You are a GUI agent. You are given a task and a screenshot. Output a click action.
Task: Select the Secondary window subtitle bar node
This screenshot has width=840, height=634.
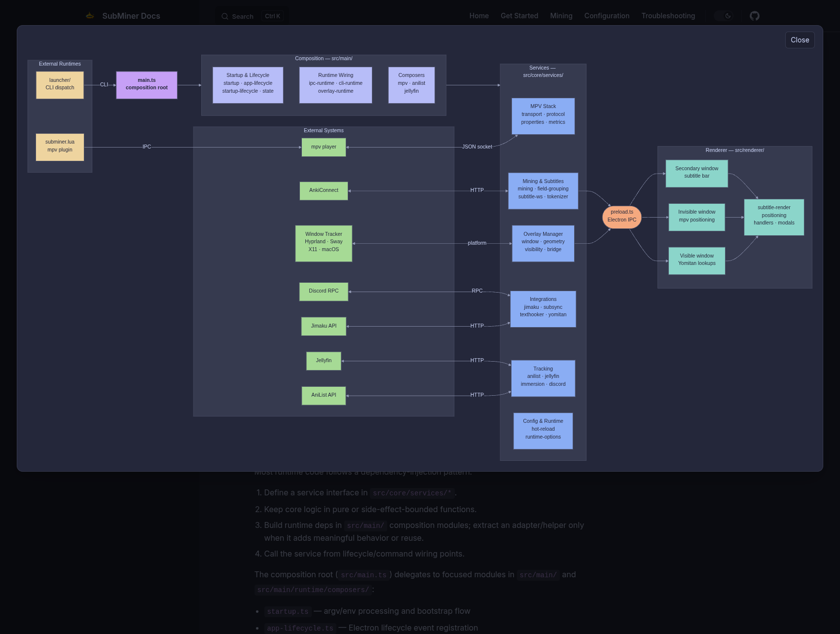[x=696, y=173]
